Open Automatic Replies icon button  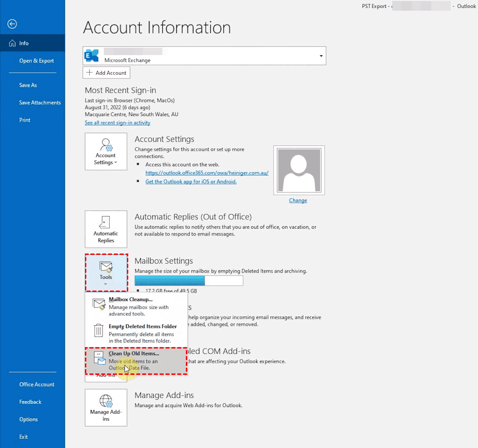coord(106,229)
